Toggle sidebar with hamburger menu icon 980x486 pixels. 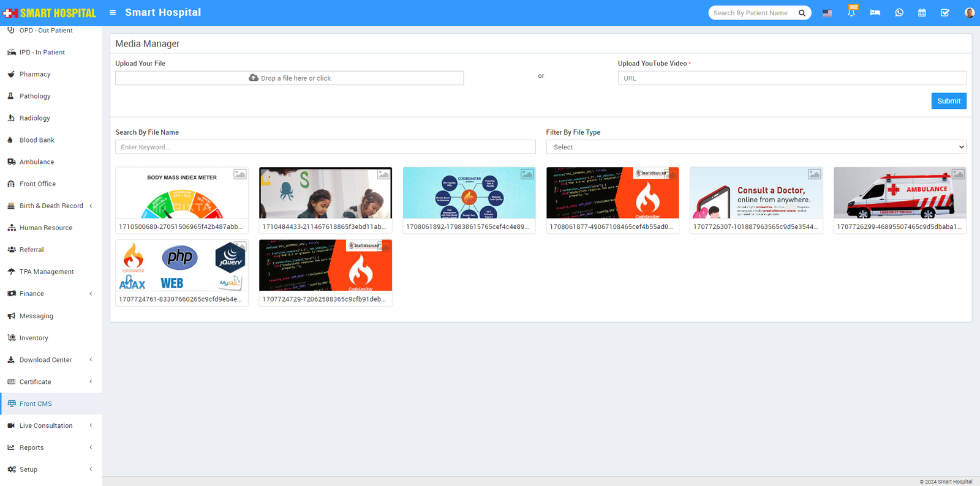click(x=113, y=12)
